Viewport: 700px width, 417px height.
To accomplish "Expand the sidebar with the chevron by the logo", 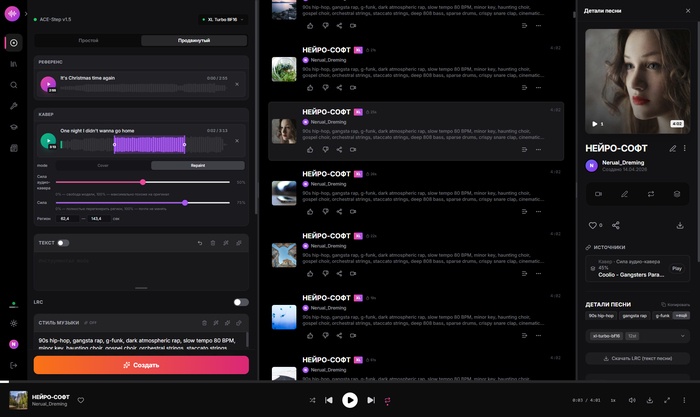I will [x=26, y=14].
